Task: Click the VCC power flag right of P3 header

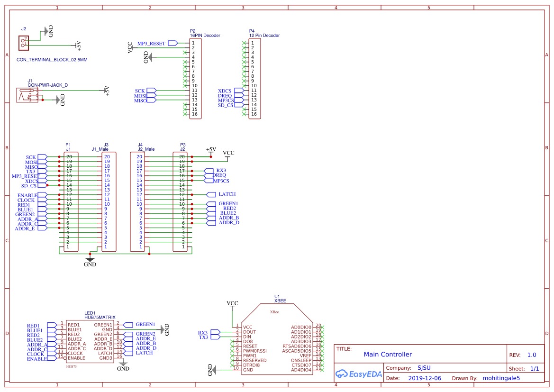Action: (228, 155)
